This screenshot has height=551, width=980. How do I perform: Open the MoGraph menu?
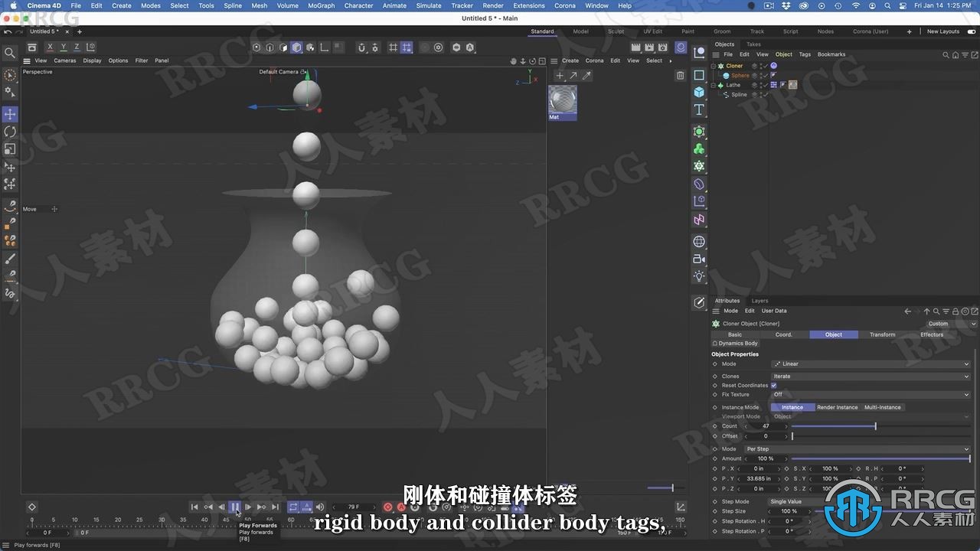[x=321, y=5]
